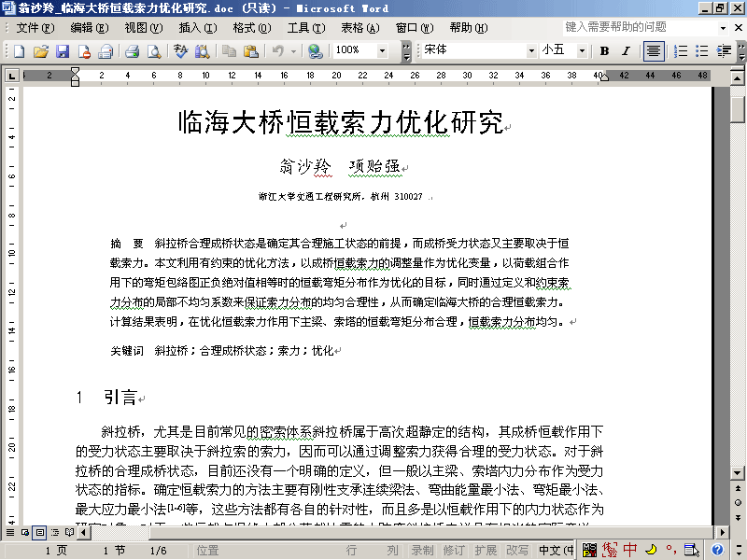Expand Standard toolbar options chevron
Screen dimensions: 747x560
click(406, 51)
